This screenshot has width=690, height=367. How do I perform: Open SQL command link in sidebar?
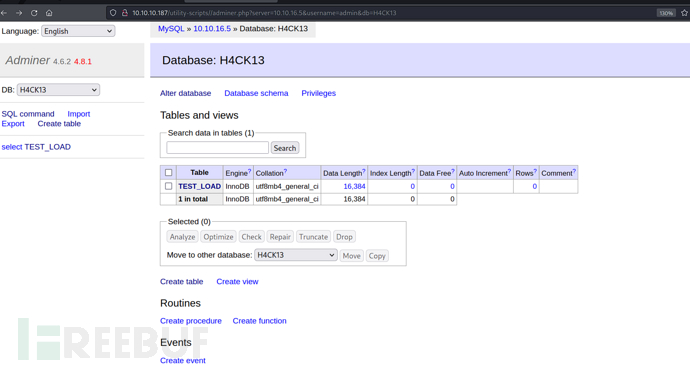tap(28, 114)
